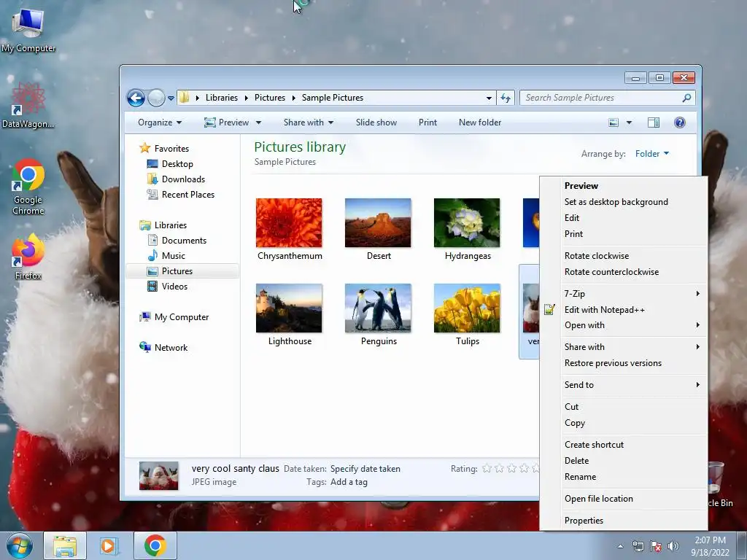Refresh the Sample Pictures folder
747x560 pixels.
tap(505, 98)
